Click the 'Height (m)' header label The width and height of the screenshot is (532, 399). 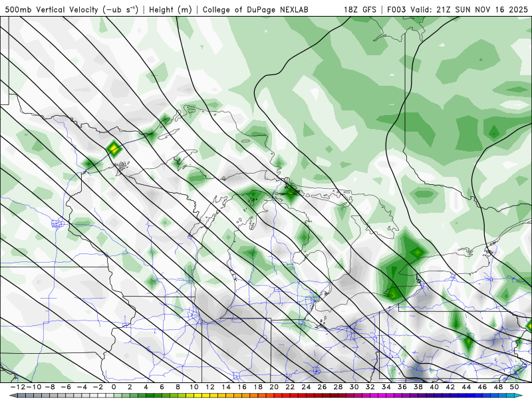[x=170, y=9]
